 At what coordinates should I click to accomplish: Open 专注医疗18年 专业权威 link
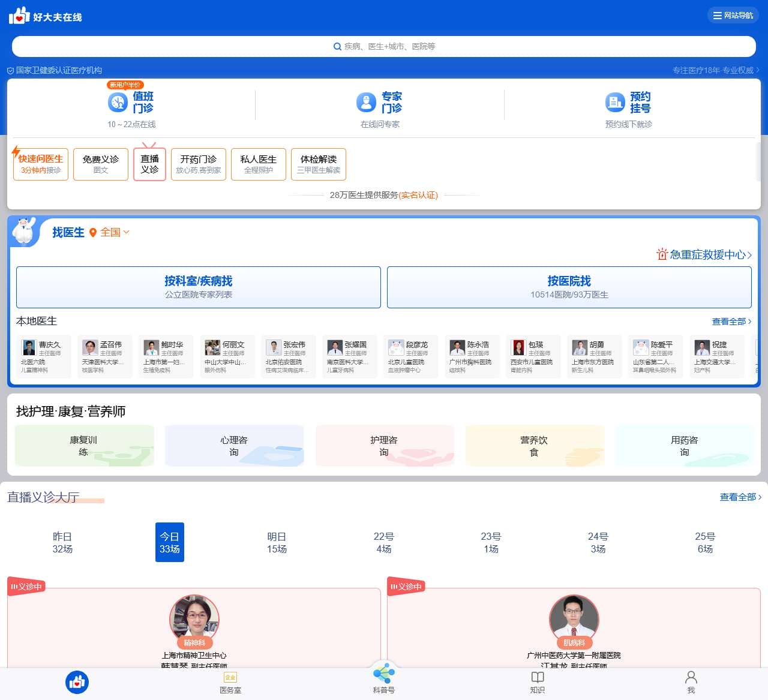(716, 71)
